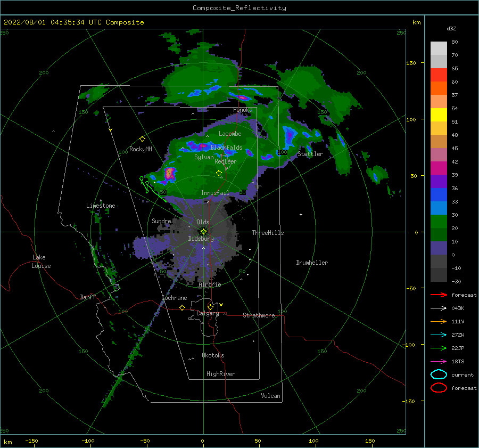
Task: Click the Strathmore town label
Action: (x=259, y=315)
